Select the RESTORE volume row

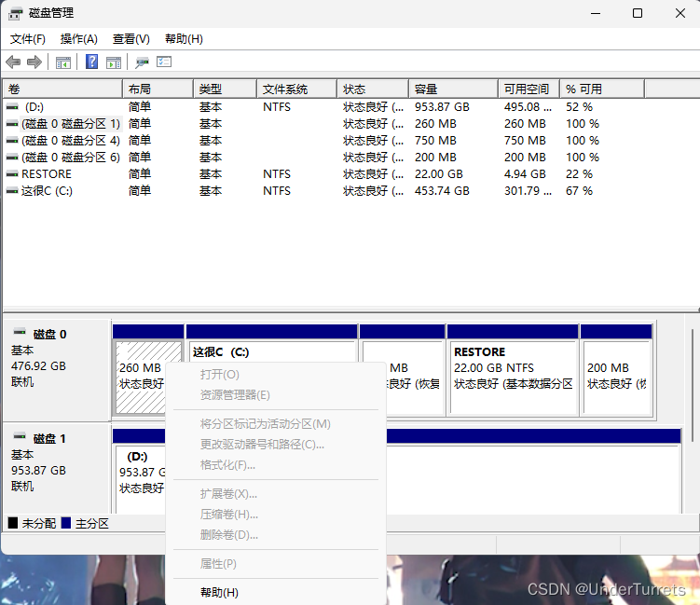coord(324,174)
